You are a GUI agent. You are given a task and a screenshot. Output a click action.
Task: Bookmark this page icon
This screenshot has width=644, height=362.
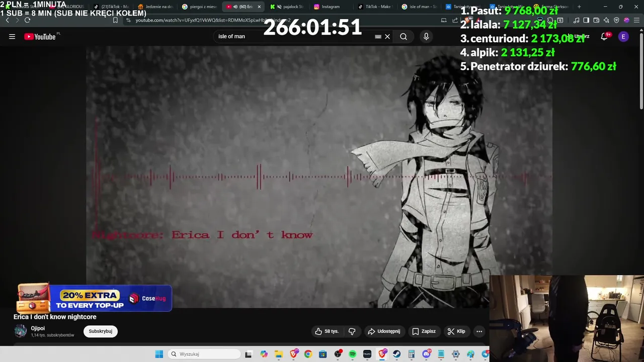tap(115, 20)
